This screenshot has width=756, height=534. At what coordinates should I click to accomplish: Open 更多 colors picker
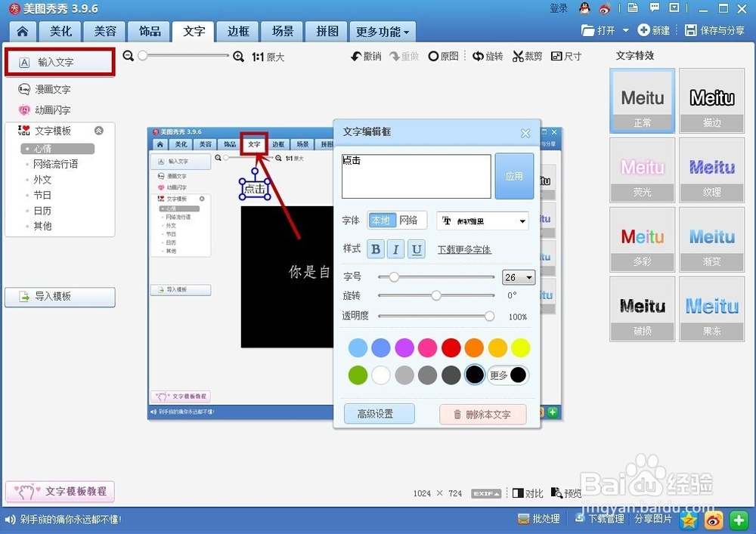pos(508,375)
